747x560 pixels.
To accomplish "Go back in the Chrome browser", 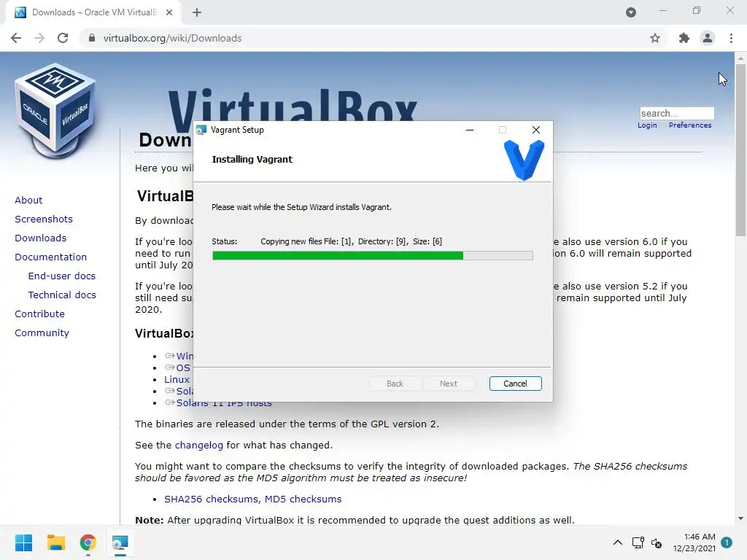I will click(x=16, y=38).
